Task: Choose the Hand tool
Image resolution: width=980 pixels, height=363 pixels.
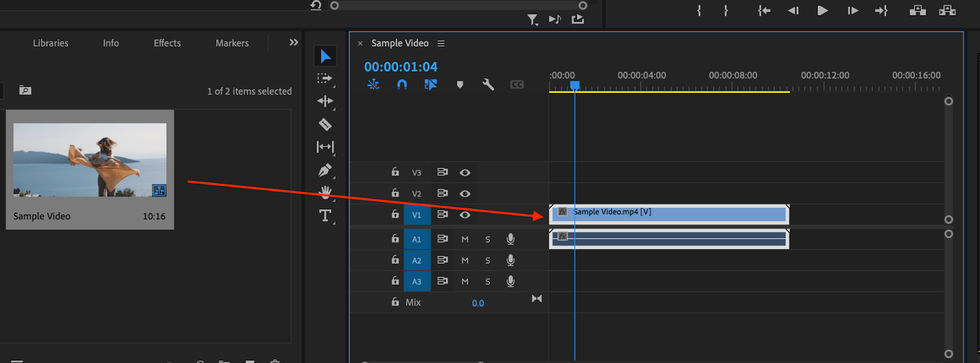Action: point(325,192)
